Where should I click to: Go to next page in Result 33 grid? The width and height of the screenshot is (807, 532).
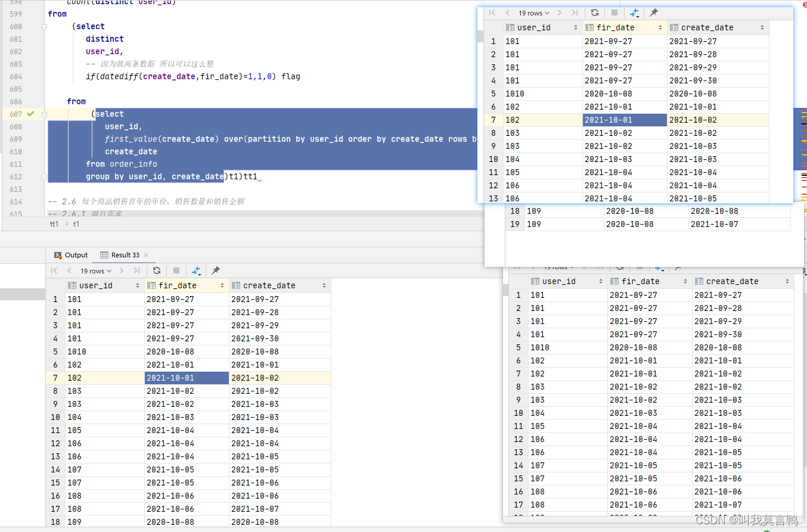pos(122,270)
